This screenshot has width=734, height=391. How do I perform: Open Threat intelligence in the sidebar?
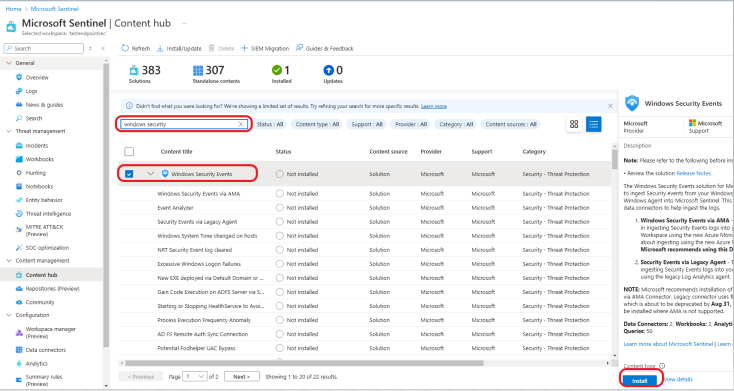coord(48,213)
